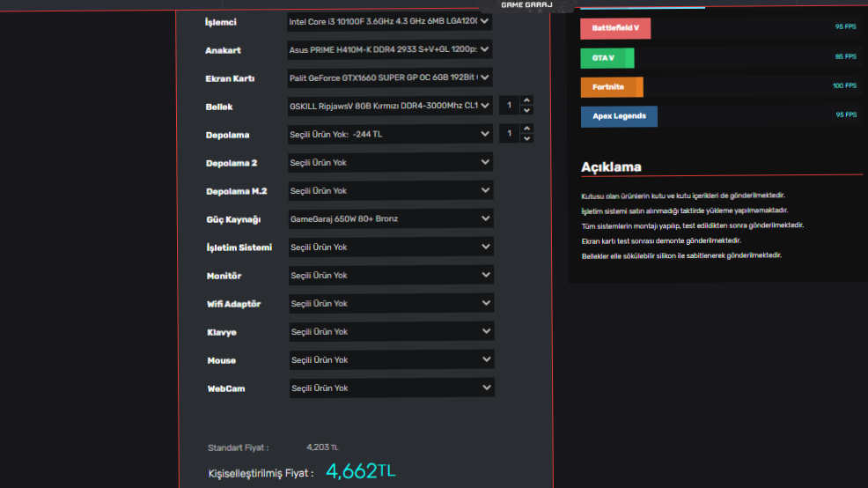Click the 95 FPS value for Battlefield V
This screenshot has height=488, width=868.
[x=845, y=26]
